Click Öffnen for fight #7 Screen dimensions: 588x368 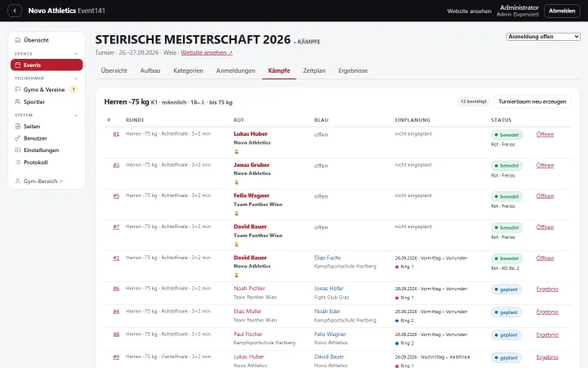(545, 227)
